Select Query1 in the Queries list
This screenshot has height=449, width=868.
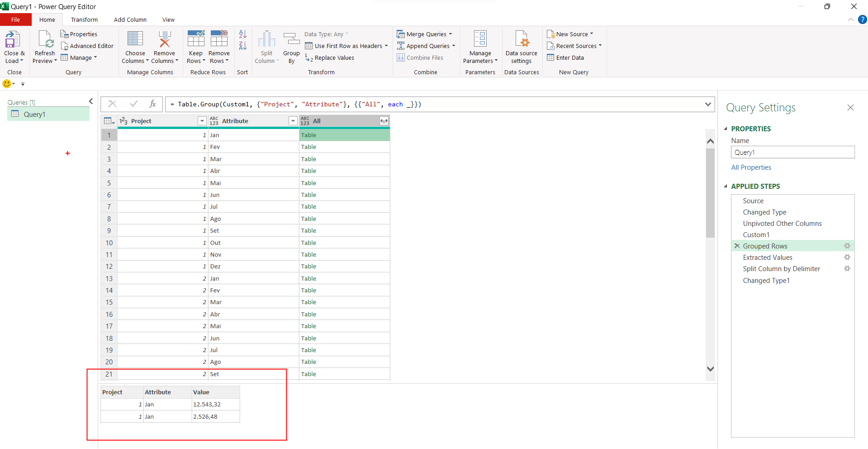click(x=48, y=114)
